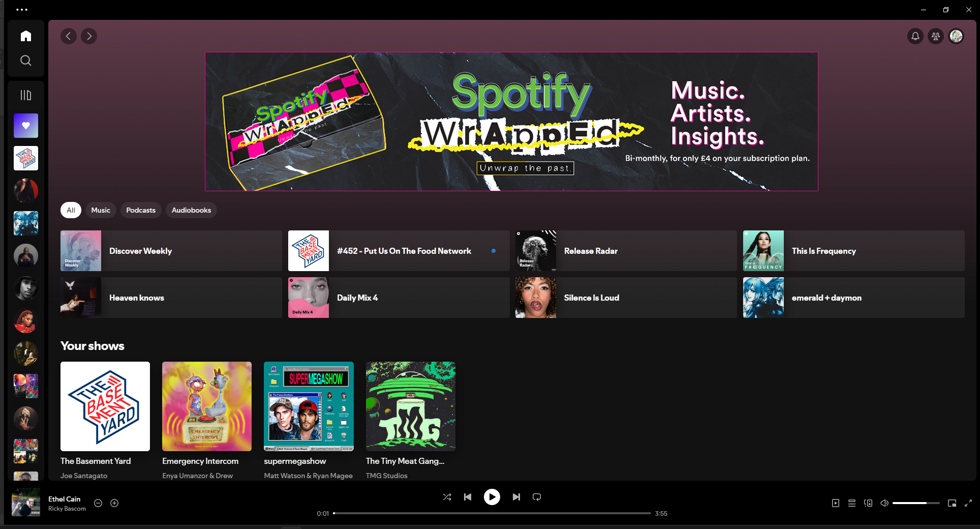Open The Basement Yard show cover
980x529 pixels.
105,406
